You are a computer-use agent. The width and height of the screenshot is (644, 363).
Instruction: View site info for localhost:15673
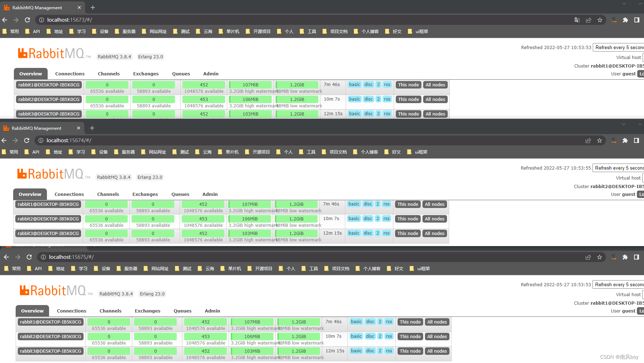[42, 20]
